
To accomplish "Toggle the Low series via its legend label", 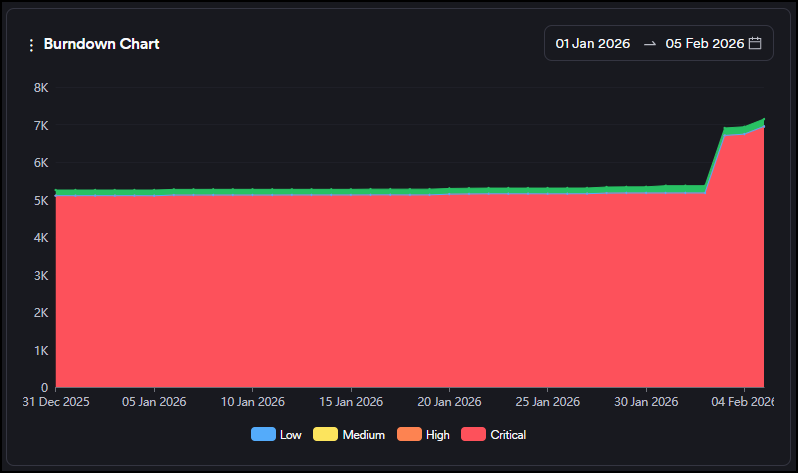I will pyautogui.click(x=291, y=435).
